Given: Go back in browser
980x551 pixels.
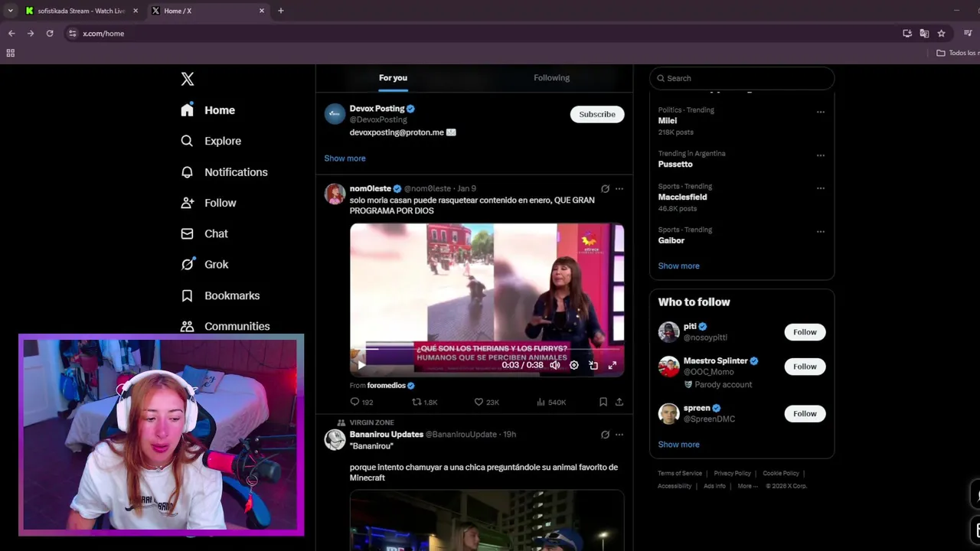Looking at the screenshot, I should (11, 34).
